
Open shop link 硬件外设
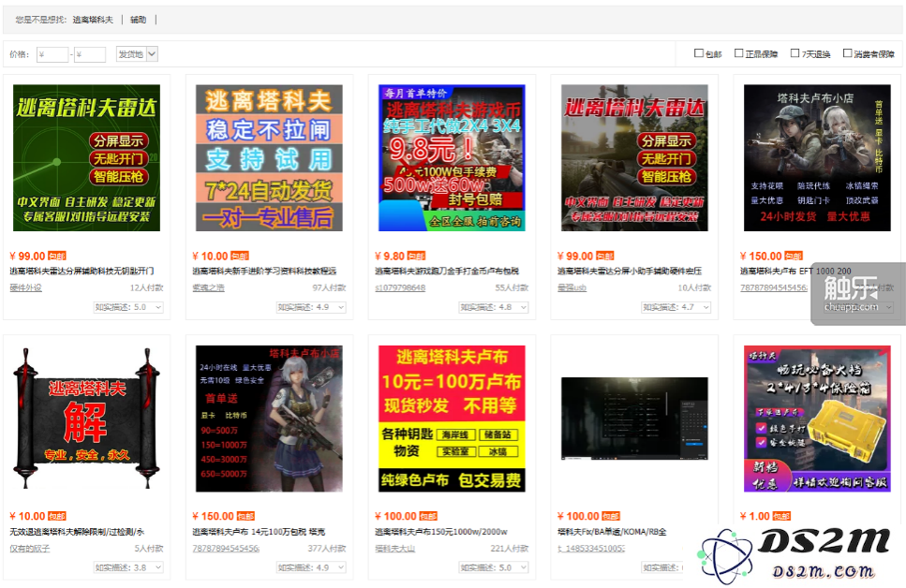tap(26, 287)
